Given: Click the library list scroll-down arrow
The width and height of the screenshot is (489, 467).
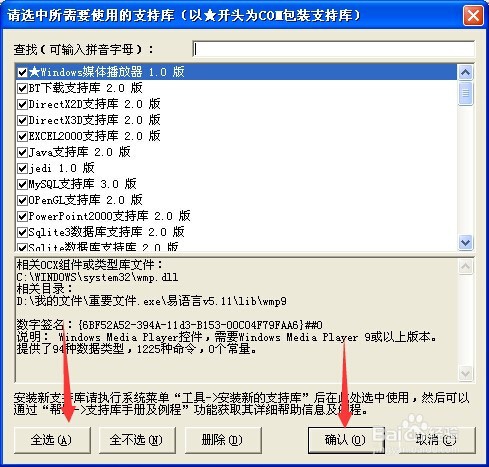Looking at the screenshot, I should 465,242.
